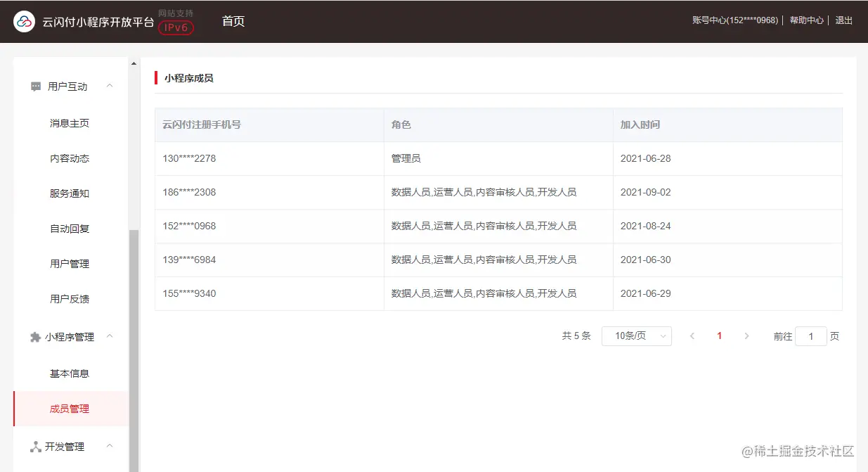Click phone number 139****6984
The height and width of the screenshot is (472, 868).
pos(189,260)
